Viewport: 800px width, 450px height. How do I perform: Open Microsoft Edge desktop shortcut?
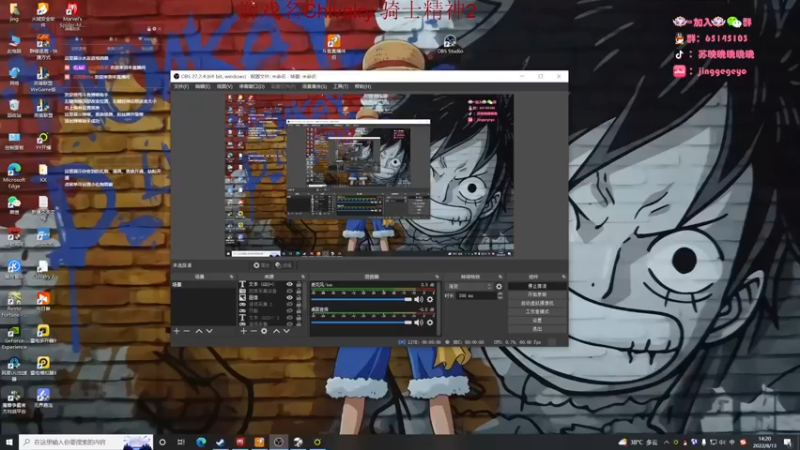(x=14, y=175)
